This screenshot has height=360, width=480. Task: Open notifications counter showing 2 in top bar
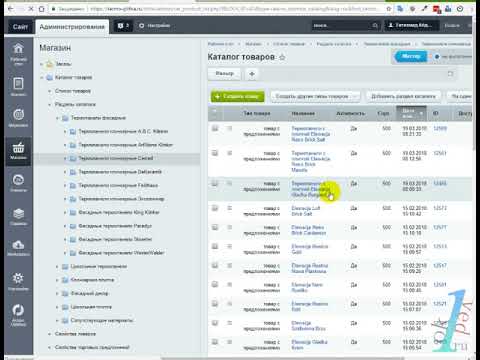(x=123, y=26)
